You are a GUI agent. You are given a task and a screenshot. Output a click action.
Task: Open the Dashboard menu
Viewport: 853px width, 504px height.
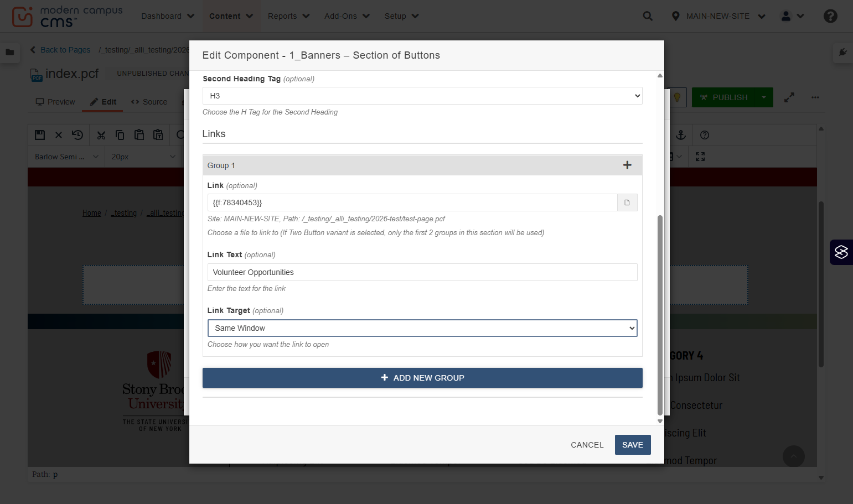[x=168, y=16]
